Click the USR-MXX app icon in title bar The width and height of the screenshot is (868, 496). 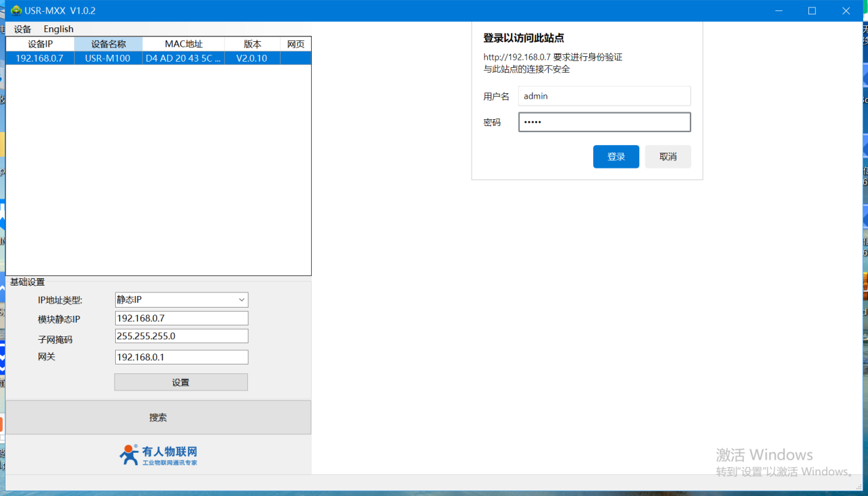coord(16,10)
